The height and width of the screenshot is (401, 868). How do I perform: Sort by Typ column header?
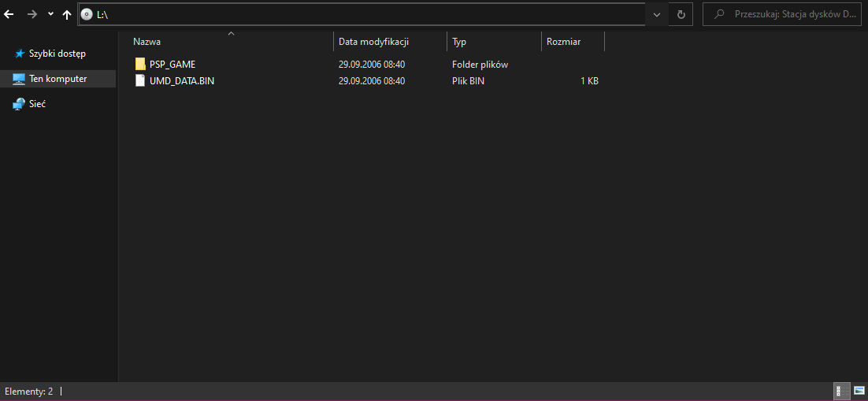(459, 42)
